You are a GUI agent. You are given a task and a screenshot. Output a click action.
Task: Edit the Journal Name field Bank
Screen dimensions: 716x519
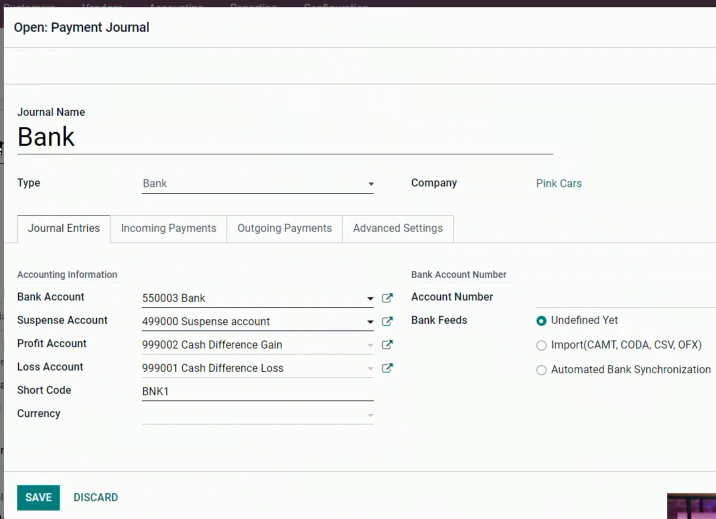coord(285,137)
